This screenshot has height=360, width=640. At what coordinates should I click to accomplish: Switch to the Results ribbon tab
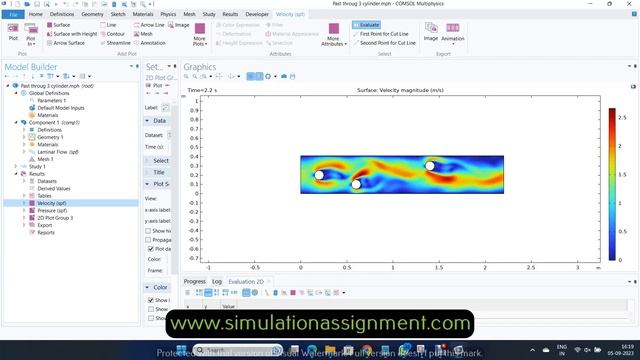point(230,14)
